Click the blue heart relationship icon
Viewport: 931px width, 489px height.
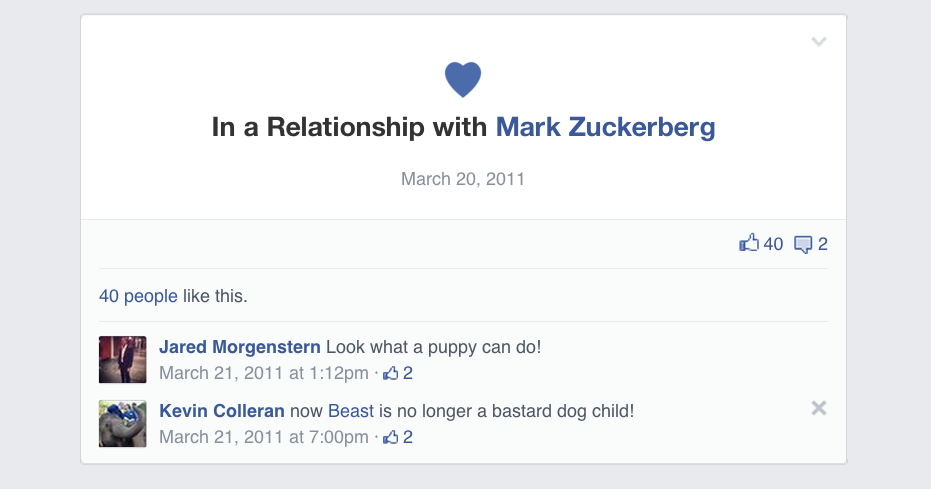463,79
